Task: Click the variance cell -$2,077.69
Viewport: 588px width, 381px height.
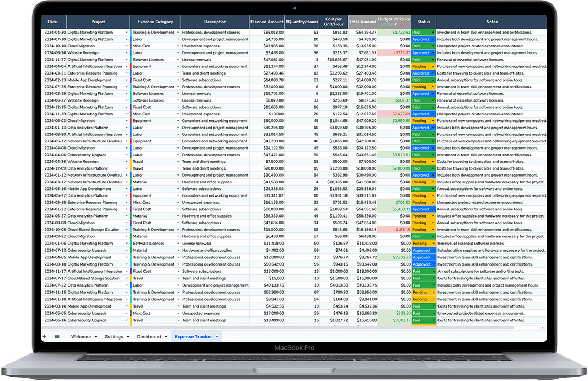Action: coord(394,114)
